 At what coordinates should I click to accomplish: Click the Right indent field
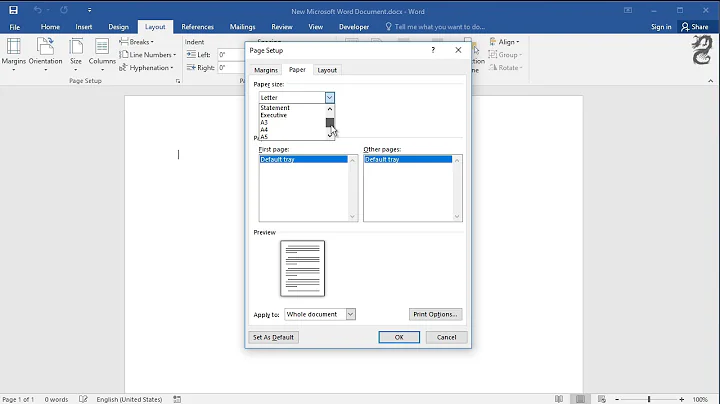pos(231,67)
